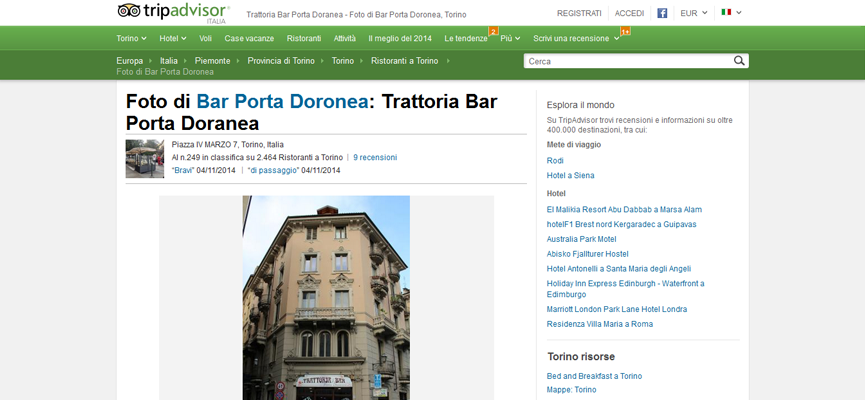Open Hotel a Siena link
Viewport: 865px width, 400px height.
570,175
